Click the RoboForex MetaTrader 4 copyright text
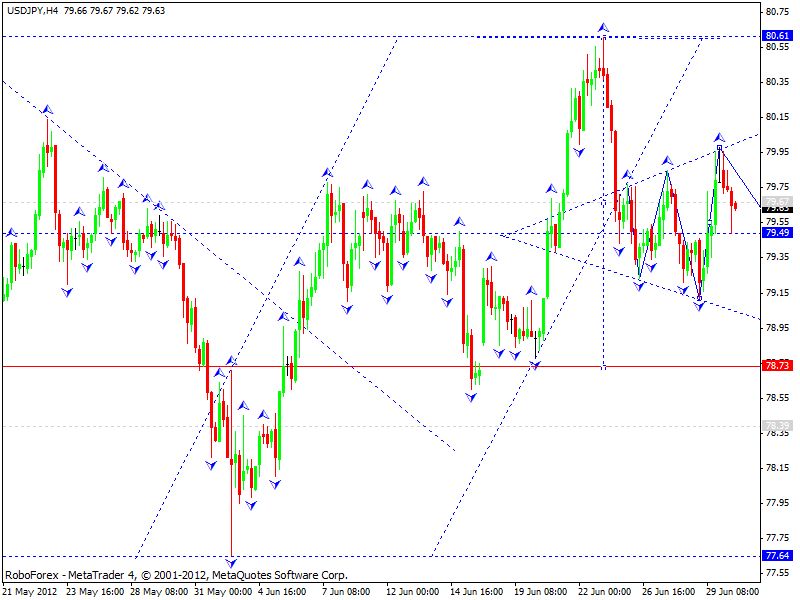This screenshot has height=600, width=800. point(177,575)
